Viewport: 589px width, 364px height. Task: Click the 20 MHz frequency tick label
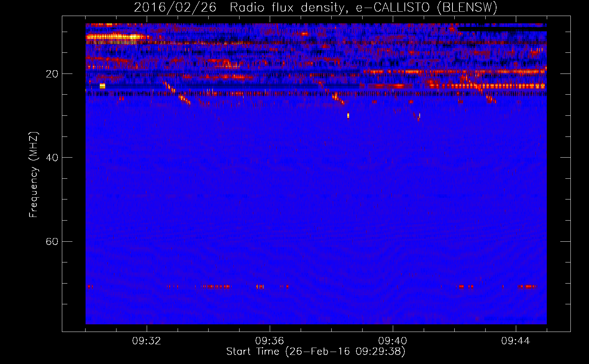52,74
